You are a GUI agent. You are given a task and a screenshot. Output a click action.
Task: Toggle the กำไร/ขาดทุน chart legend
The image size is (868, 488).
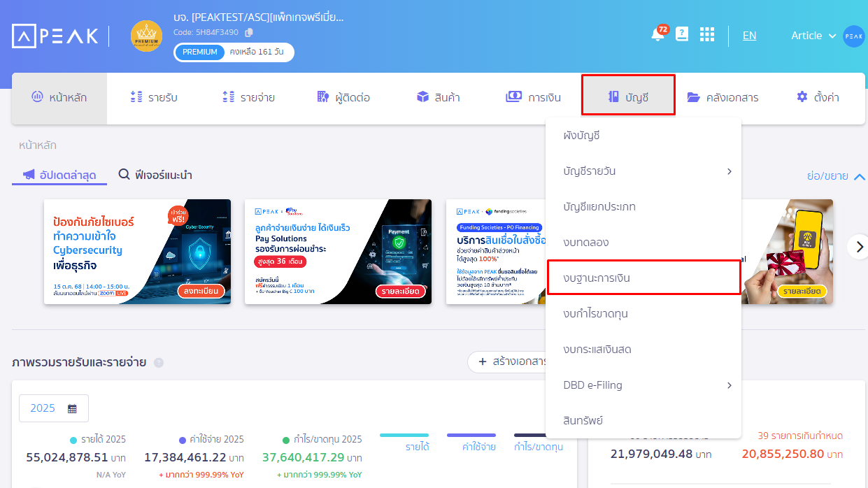pos(538,442)
